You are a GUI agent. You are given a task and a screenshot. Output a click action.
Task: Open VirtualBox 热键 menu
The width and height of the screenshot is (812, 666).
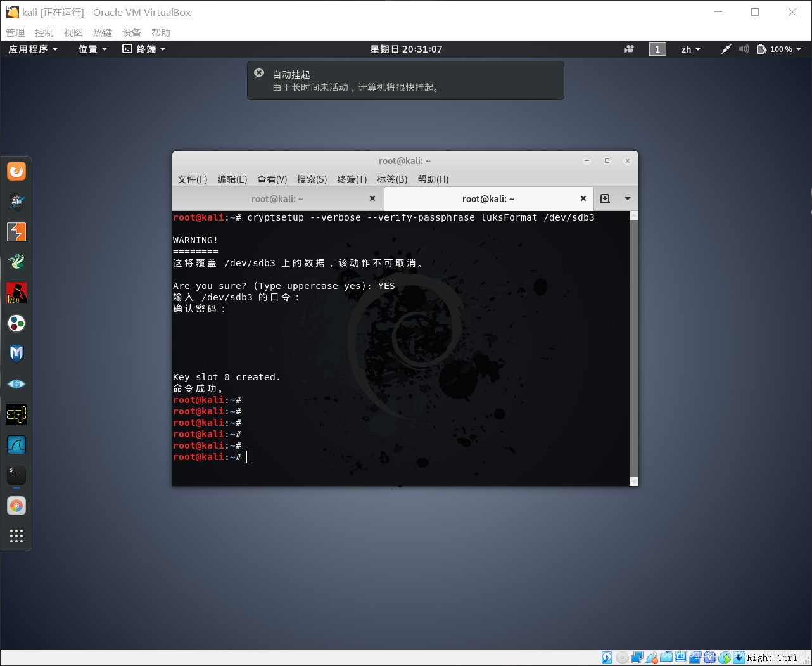point(103,32)
